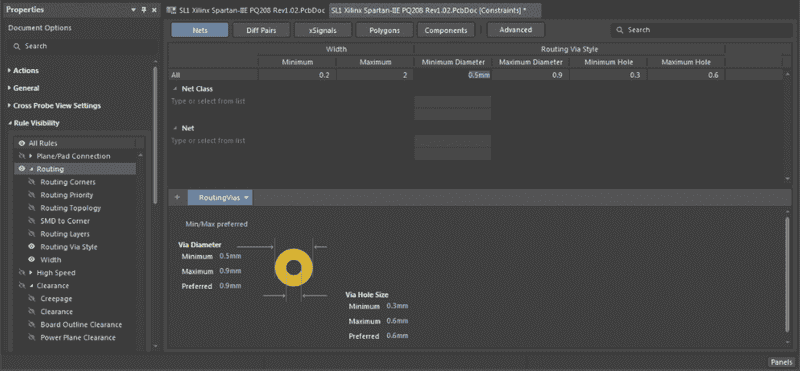Click the Properties panel vertical scrollbar
Viewport: 800px width, 371px height.
pyautogui.click(x=156, y=134)
